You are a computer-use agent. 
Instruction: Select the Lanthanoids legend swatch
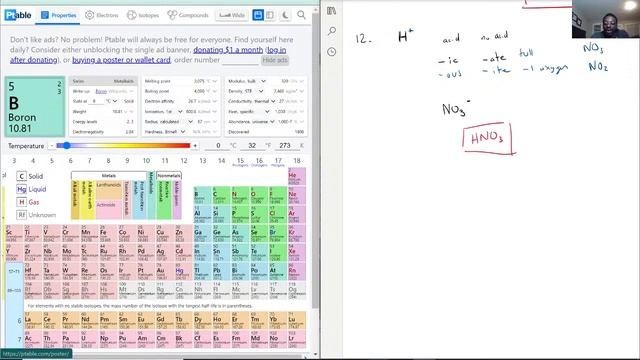point(109,190)
